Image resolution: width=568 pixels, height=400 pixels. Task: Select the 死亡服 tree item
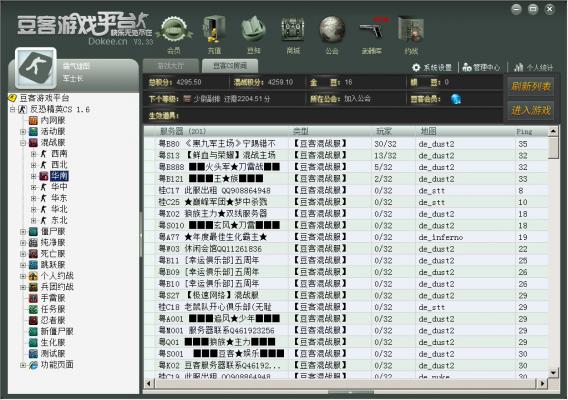pyautogui.click(x=53, y=254)
